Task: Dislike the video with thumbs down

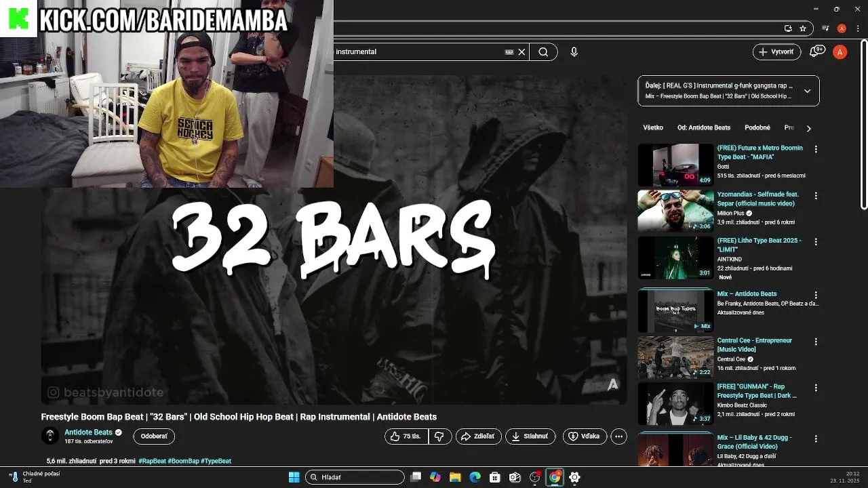Action: [x=439, y=436]
